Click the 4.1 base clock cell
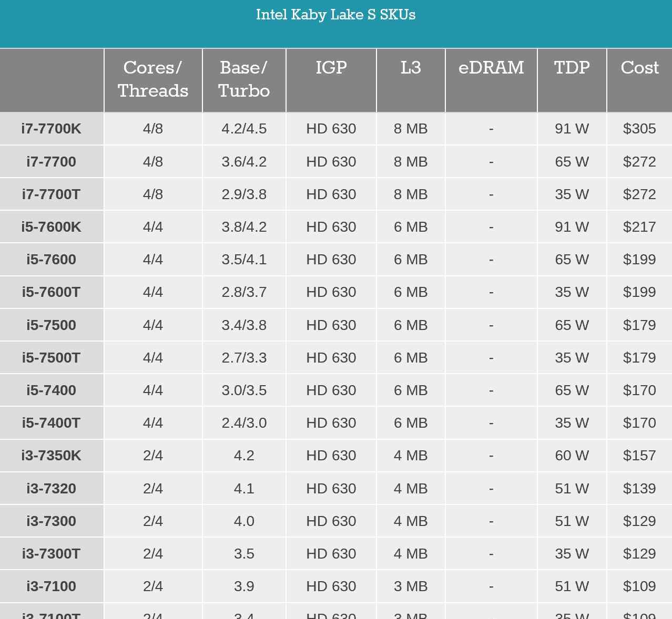 [x=244, y=489]
